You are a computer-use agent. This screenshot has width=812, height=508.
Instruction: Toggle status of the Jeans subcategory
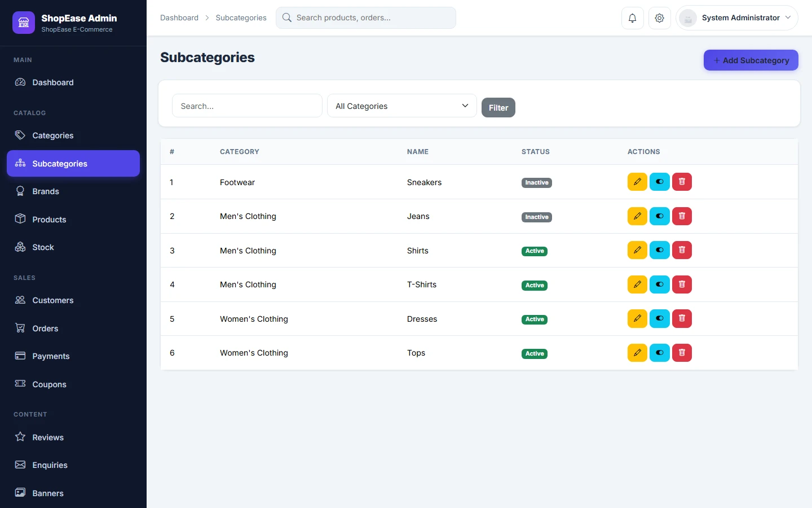pos(660,216)
